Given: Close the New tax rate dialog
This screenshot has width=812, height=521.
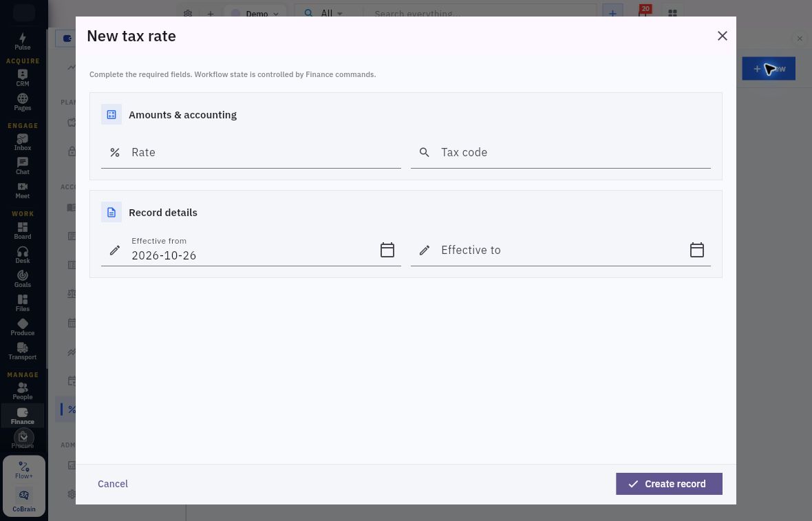Looking at the screenshot, I should pos(723,36).
